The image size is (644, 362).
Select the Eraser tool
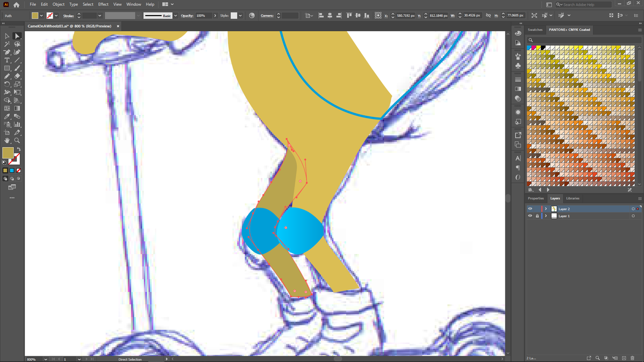click(17, 76)
